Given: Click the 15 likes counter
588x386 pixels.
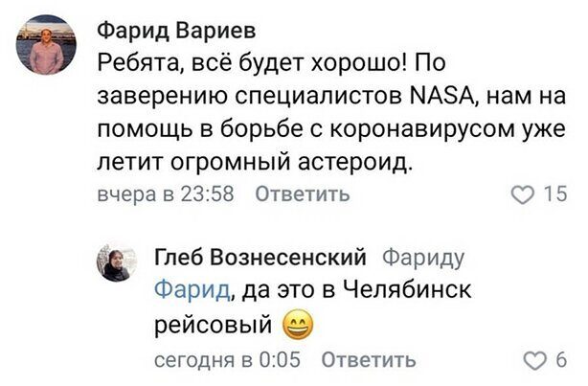Looking at the screenshot, I should click(x=554, y=195).
